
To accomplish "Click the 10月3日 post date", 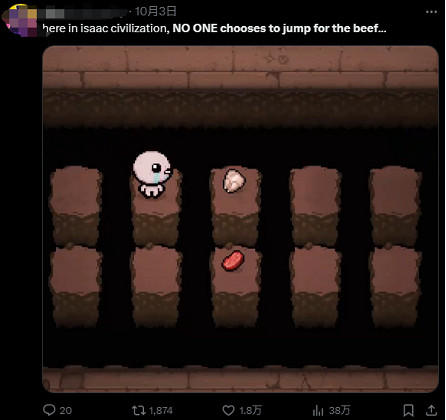I will 155,11.
